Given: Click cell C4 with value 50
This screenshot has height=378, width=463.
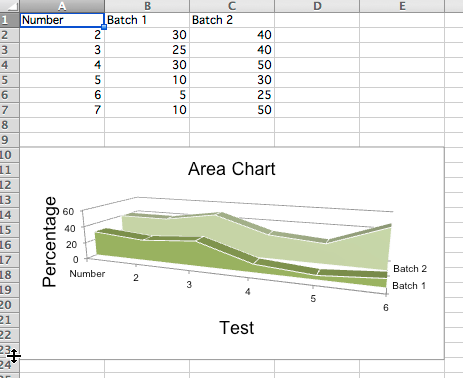Looking at the screenshot, I should [232, 65].
